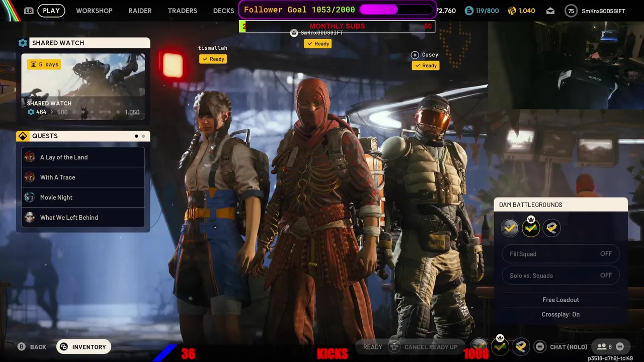The image size is (644, 362).
Task: Click the Quests diamond icon
Action: point(23,136)
